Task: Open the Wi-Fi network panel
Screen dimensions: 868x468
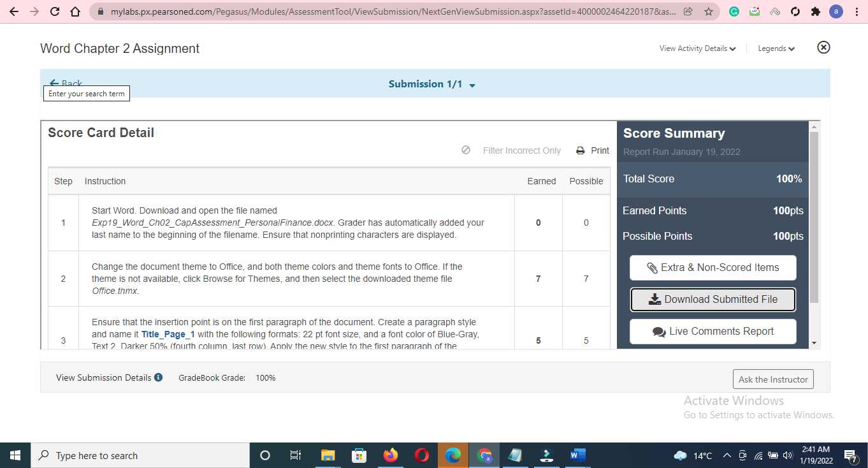Action: pyautogui.click(x=758, y=455)
